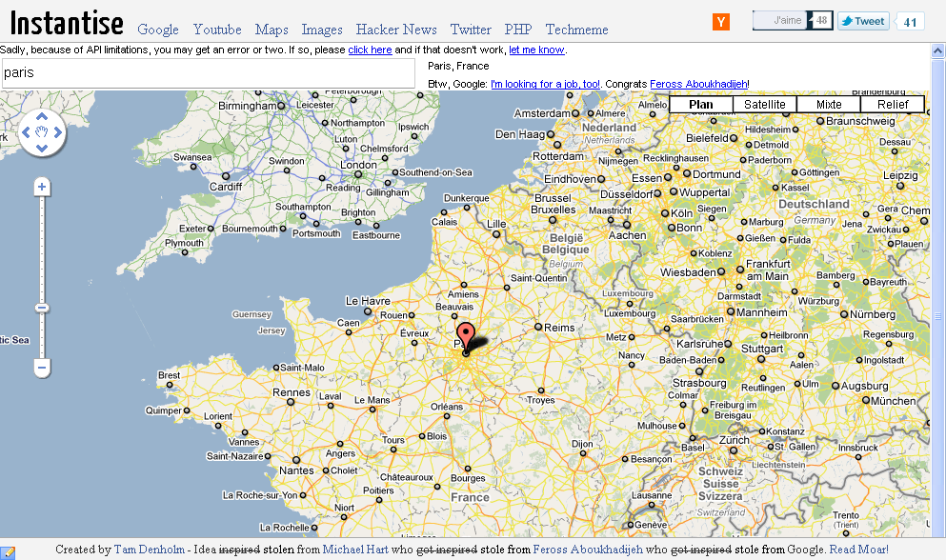This screenshot has height=560, width=946.
Task: Switch map to Mixte view
Action: [x=829, y=105]
